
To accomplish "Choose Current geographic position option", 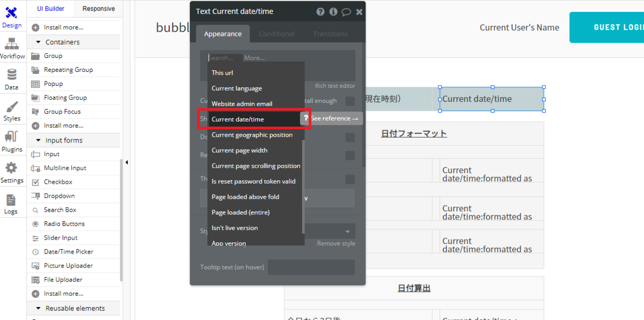I will pos(254,135).
